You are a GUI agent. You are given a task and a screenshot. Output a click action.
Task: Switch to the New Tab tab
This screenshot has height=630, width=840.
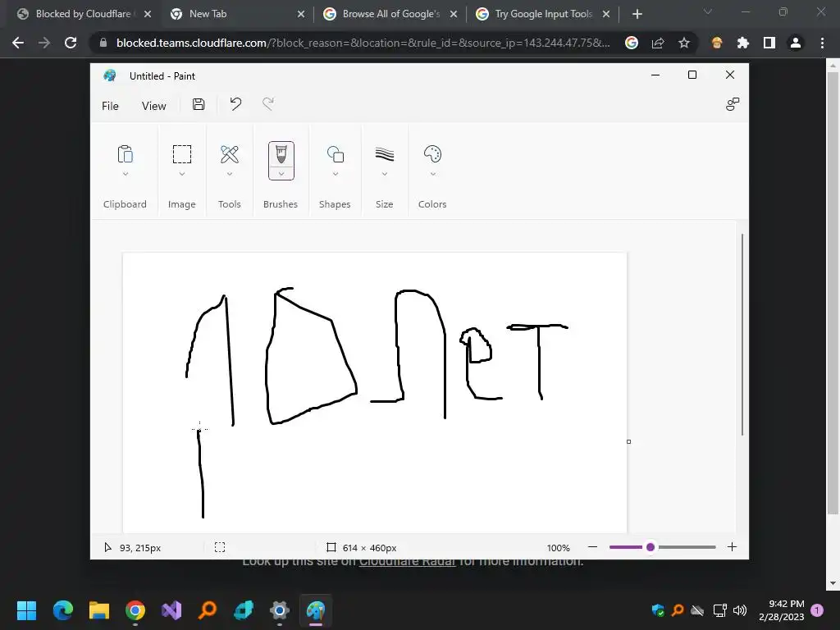pyautogui.click(x=208, y=14)
